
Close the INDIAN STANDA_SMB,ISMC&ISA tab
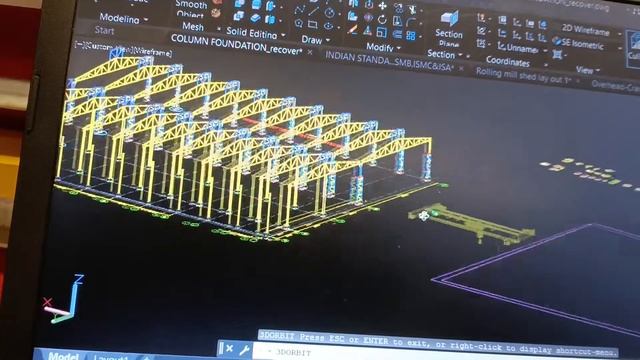pyautogui.click(x=461, y=69)
